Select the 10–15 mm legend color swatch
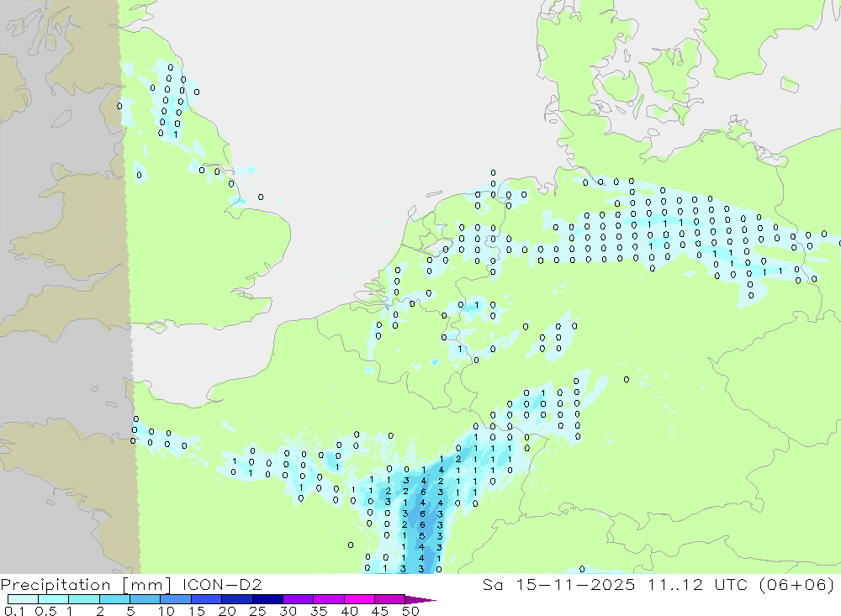 pyautogui.click(x=176, y=599)
